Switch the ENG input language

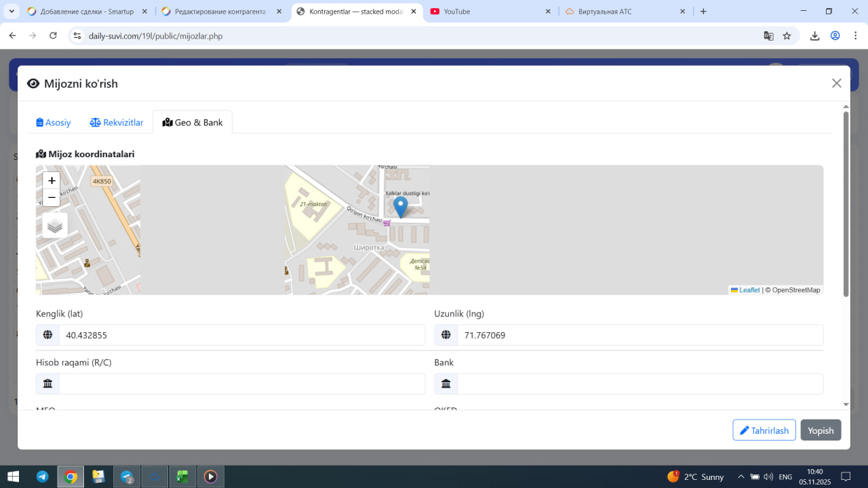[x=785, y=476]
